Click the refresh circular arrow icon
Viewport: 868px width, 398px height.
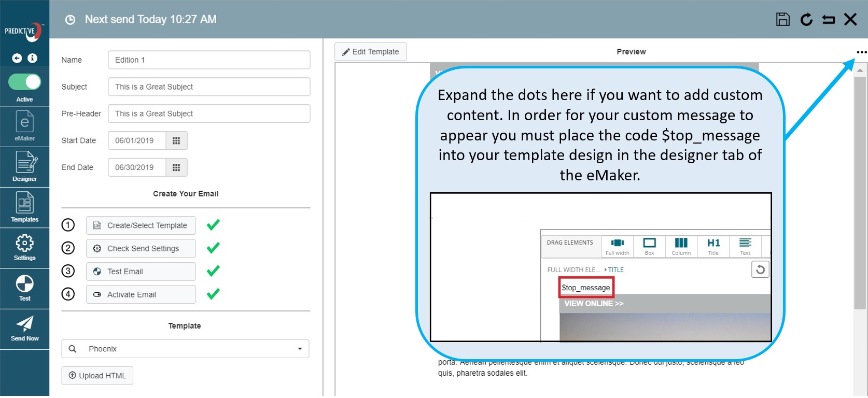point(806,20)
